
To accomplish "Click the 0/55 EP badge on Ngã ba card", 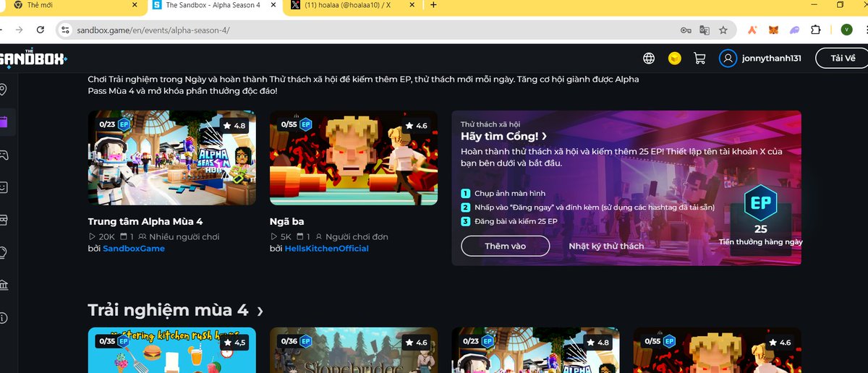I will tap(295, 124).
